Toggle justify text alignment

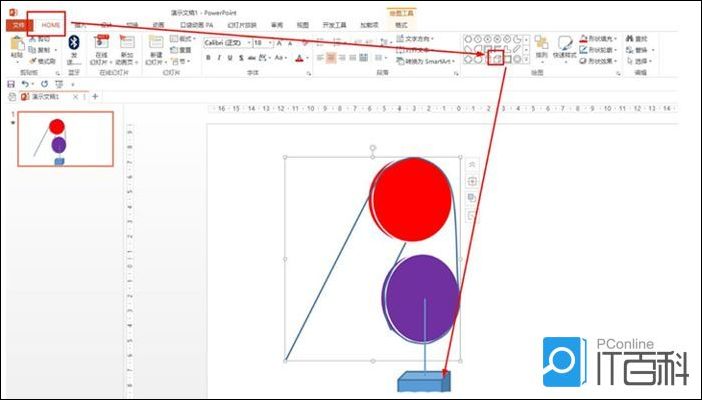[x=353, y=58]
